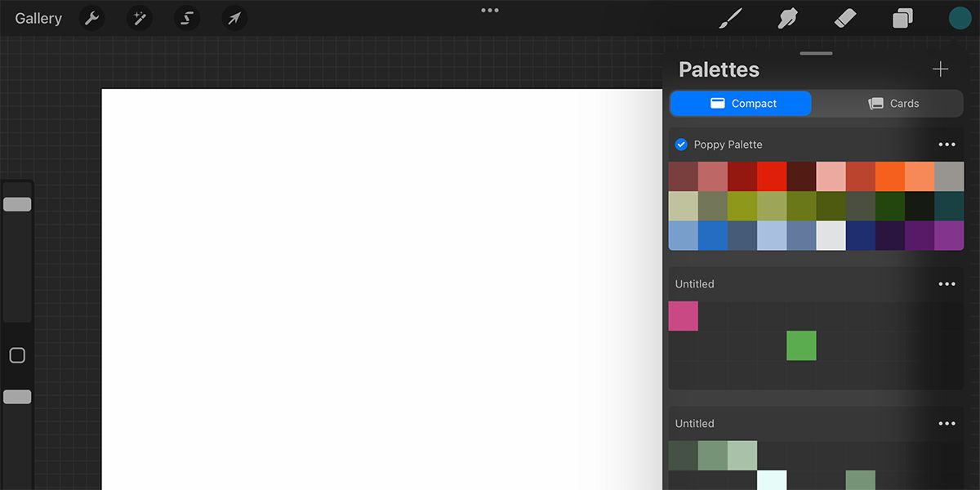980x490 pixels.
Task: Open the Brush Library
Action: point(729,17)
